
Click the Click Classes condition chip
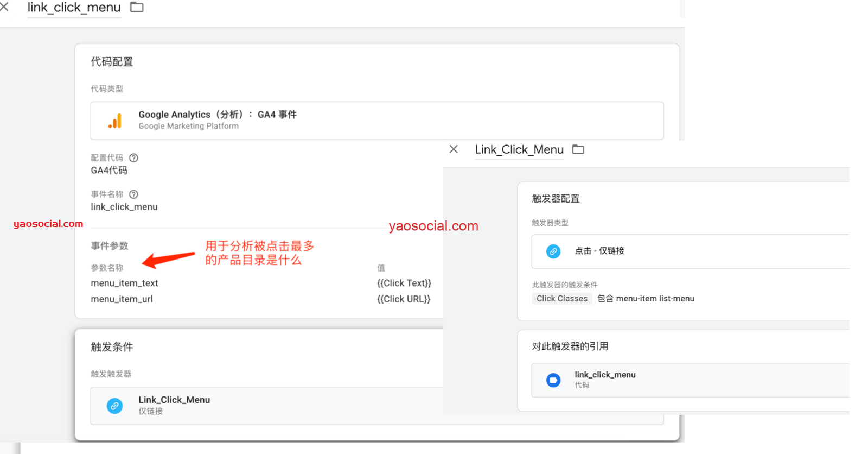click(x=561, y=299)
